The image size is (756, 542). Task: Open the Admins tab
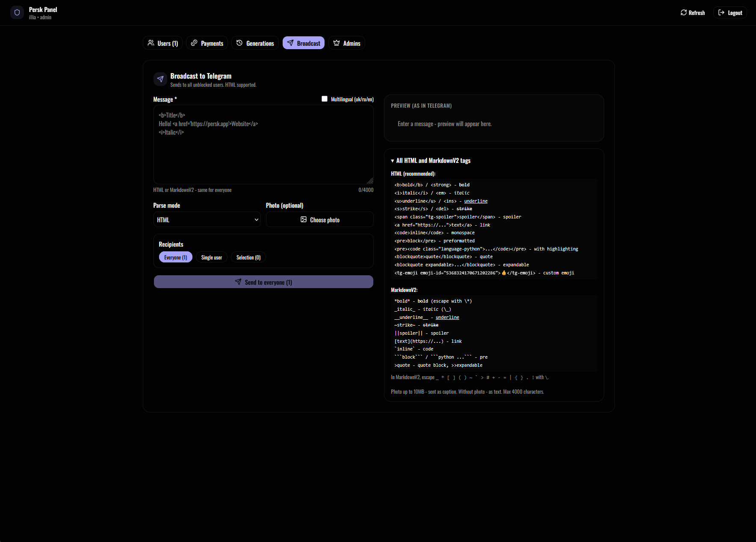pos(347,43)
